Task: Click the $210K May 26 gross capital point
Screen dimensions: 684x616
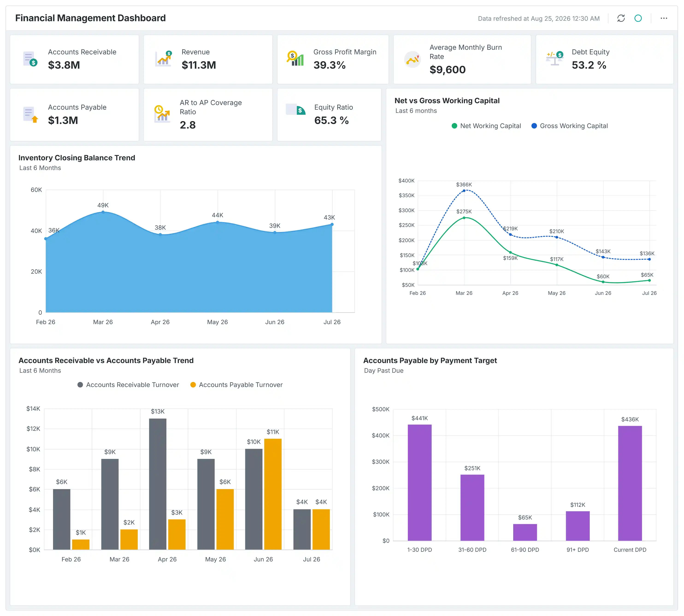Action: tap(557, 237)
